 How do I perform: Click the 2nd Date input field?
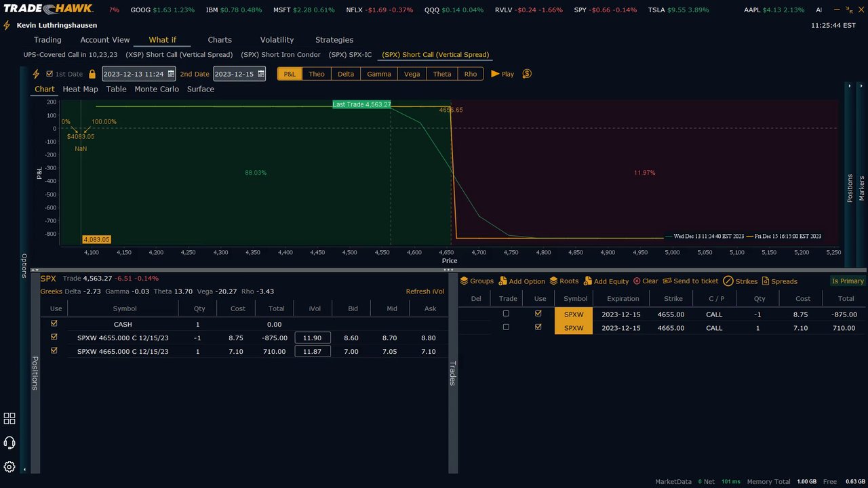[x=239, y=74]
